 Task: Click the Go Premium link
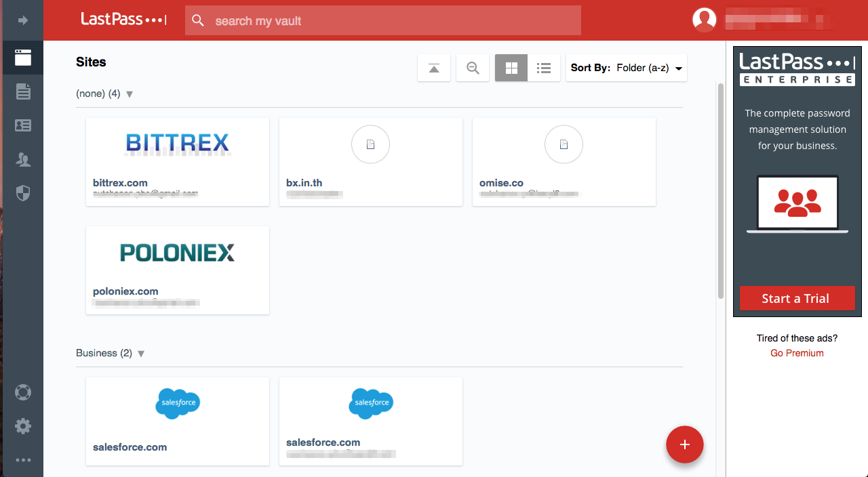(797, 353)
